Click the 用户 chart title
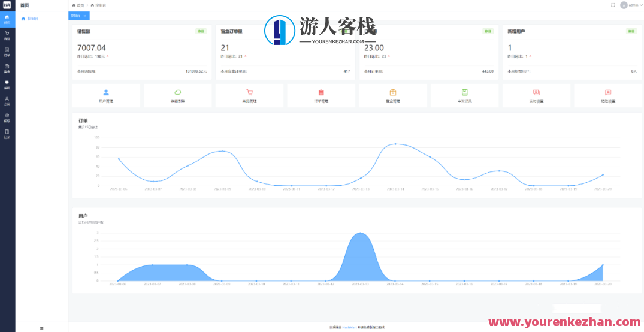 pos(83,216)
